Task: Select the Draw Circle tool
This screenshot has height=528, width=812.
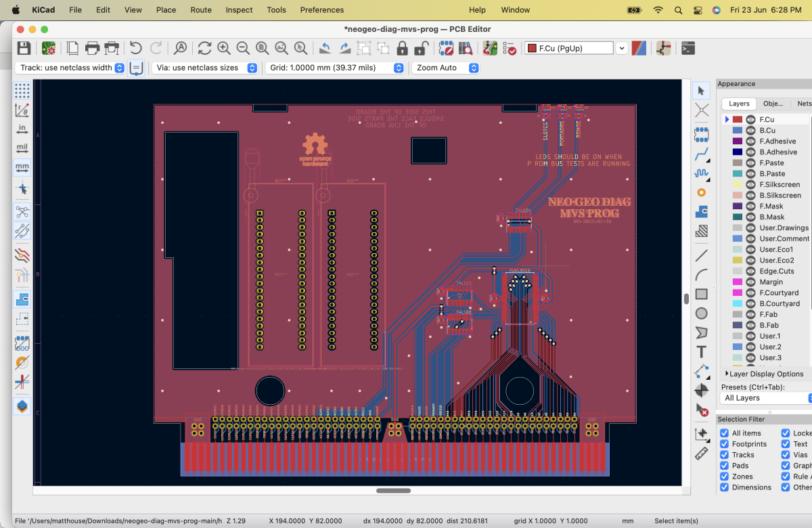Action: tap(702, 313)
